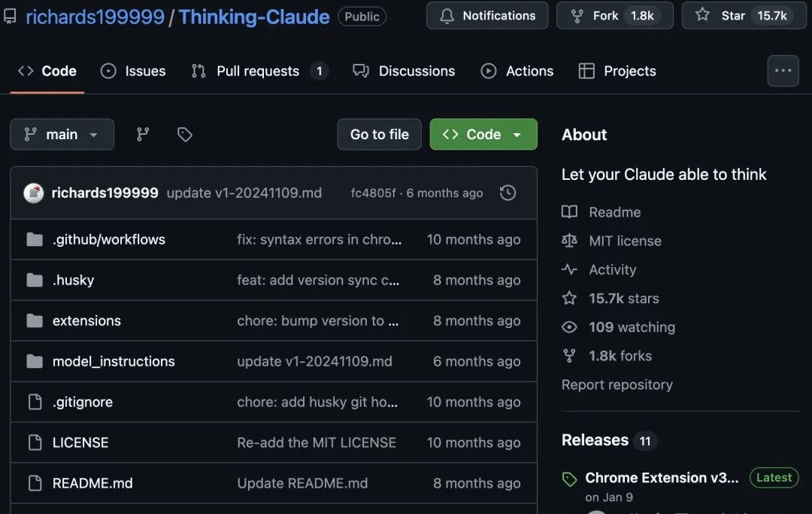Open Releases 11 heading link
This screenshot has width=812, height=514.
[x=609, y=440]
